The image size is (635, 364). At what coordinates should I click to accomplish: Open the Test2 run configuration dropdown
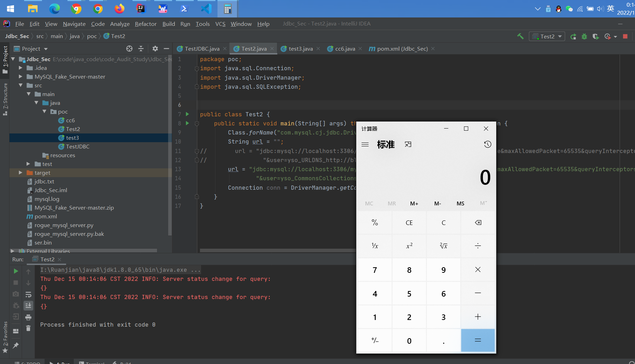547,36
